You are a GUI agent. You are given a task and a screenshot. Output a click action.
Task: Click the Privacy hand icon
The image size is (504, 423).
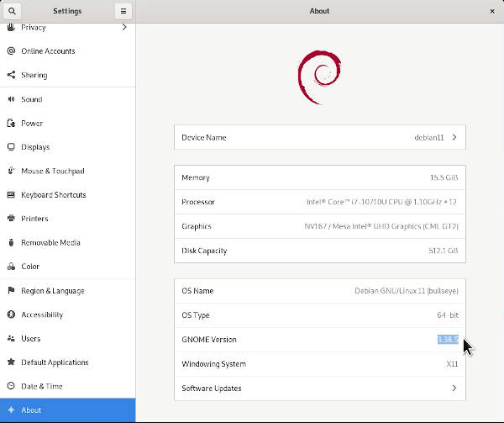(x=11, y=28)
